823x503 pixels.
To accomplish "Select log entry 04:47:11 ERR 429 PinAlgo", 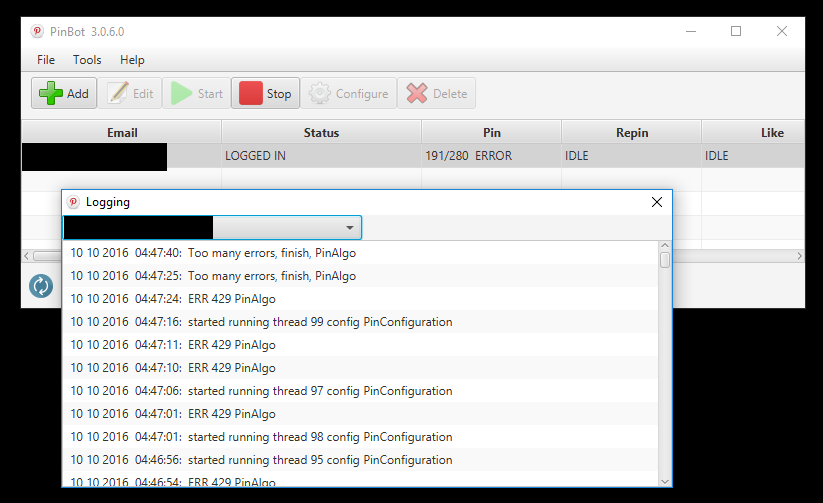I will [360, 345].
